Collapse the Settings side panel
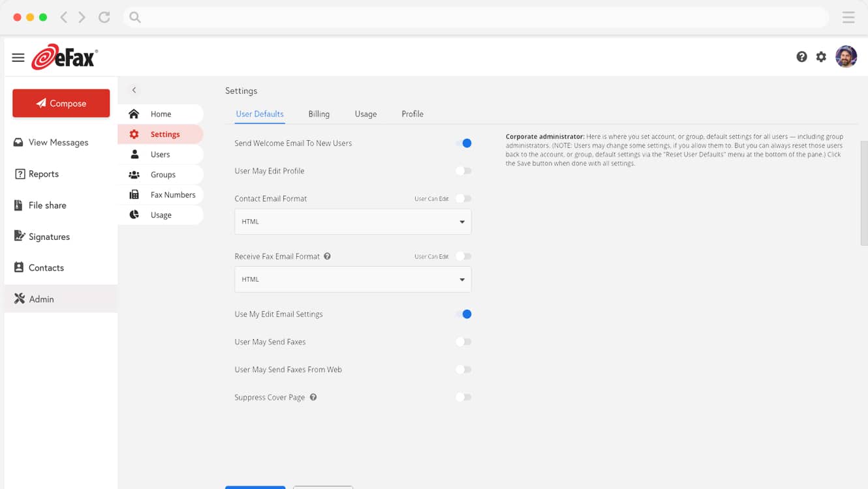This screenshot has height=489, width=868. 134,90
